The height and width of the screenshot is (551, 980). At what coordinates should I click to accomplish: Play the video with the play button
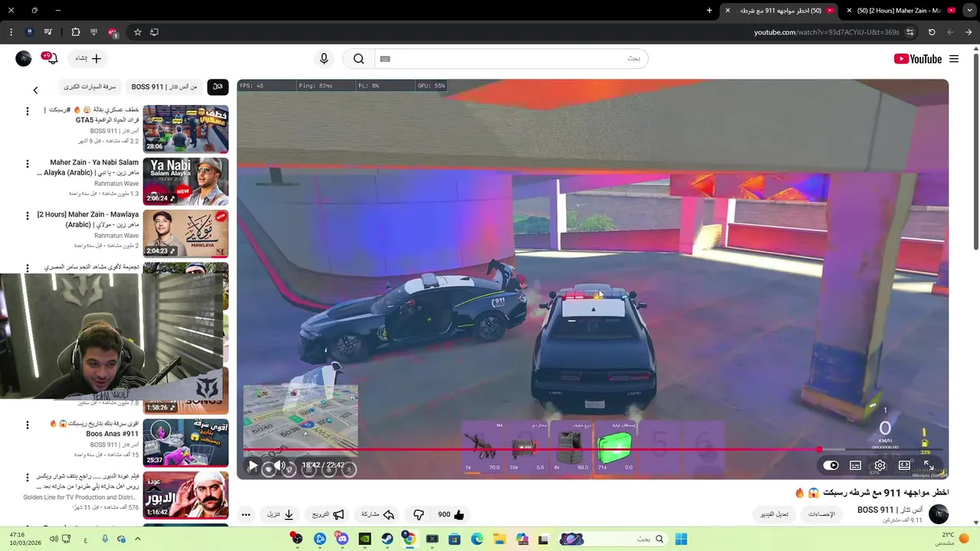(253, 465)
